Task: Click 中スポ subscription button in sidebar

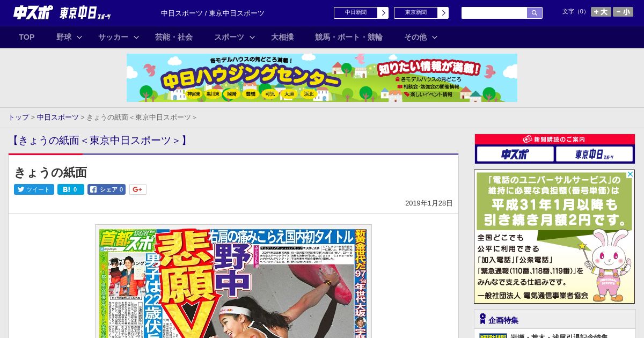Action: pos(515,155)
